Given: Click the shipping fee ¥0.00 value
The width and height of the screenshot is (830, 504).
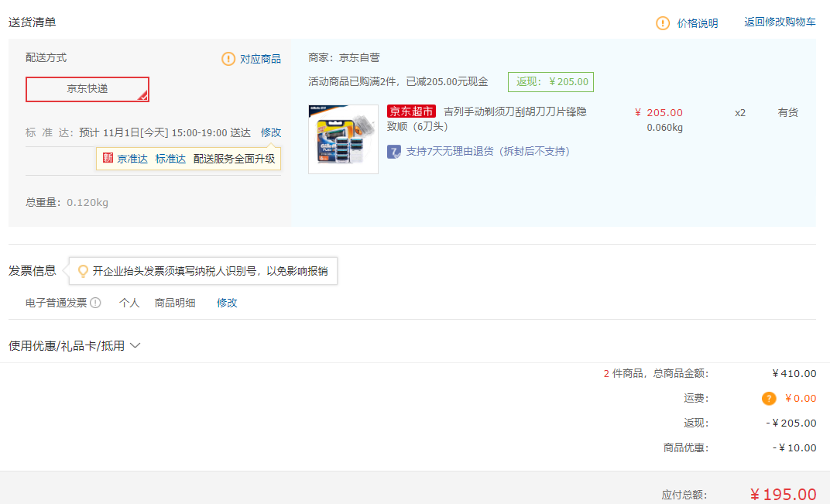Looking at the screenshot, I should click(x=801, y=399).
